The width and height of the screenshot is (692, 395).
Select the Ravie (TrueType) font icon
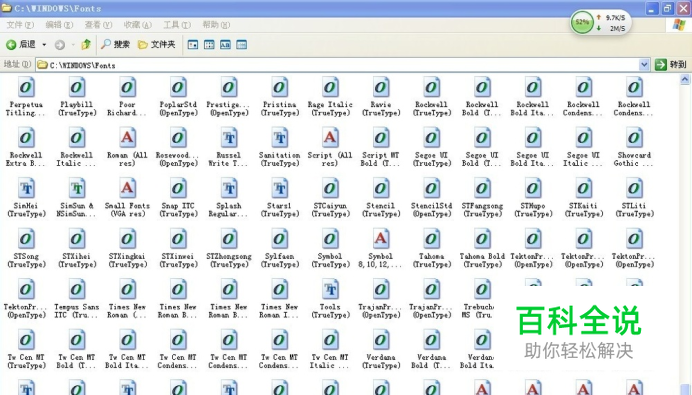click(381, 87)
